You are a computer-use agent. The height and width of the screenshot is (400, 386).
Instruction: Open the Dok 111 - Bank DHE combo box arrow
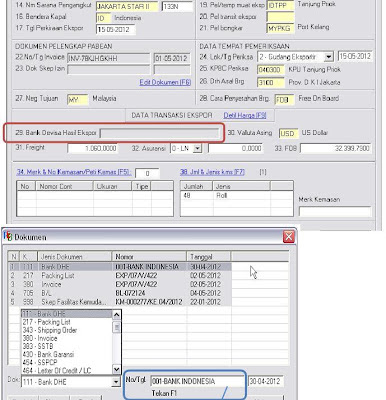pos(116,382)
